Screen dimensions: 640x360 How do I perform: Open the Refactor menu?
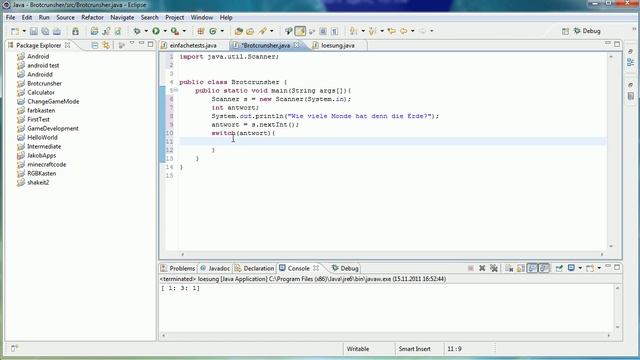tap(92, 18)
